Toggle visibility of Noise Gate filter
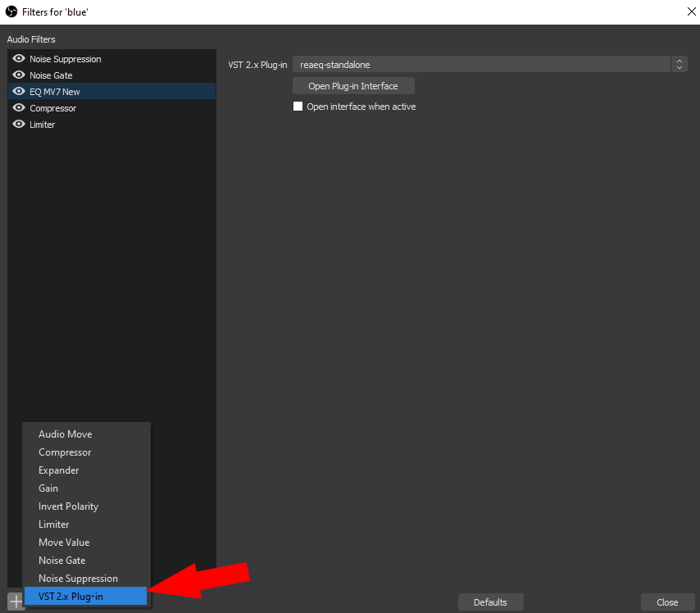Screen dimensions: 700x613 (x=19, y=75)
